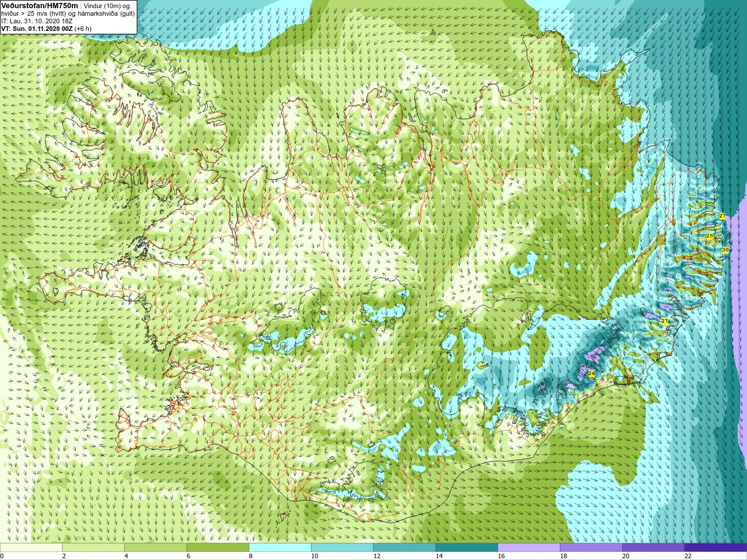This screenshot has height=560, width=747.
Task: Select the 16–18 m/s light purple legend swatch
Action: click(529, 548)
